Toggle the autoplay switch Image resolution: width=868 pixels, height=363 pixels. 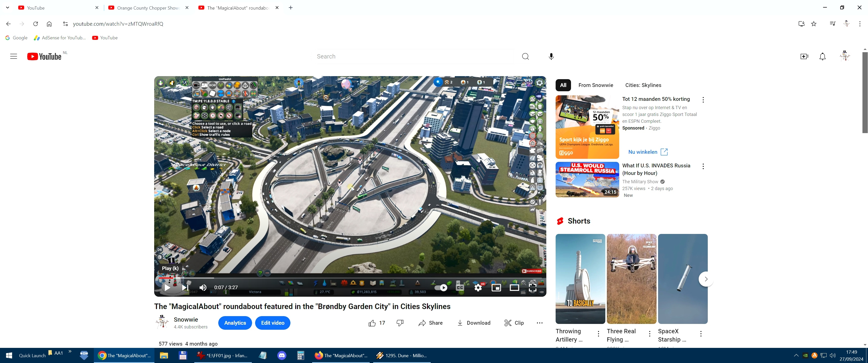click(x=441, y=288)
